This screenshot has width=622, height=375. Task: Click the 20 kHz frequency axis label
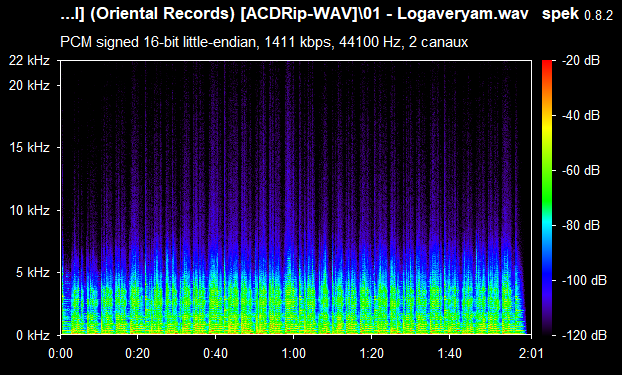tap(29, 85)
